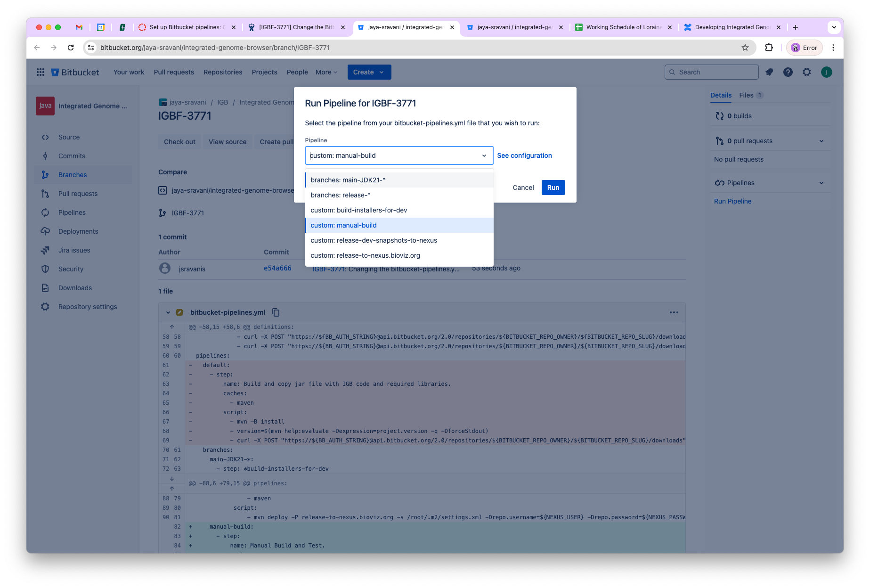Open the new tab plus button
The width and height of the screenshot is (870, 588).
tap(796, 27)
